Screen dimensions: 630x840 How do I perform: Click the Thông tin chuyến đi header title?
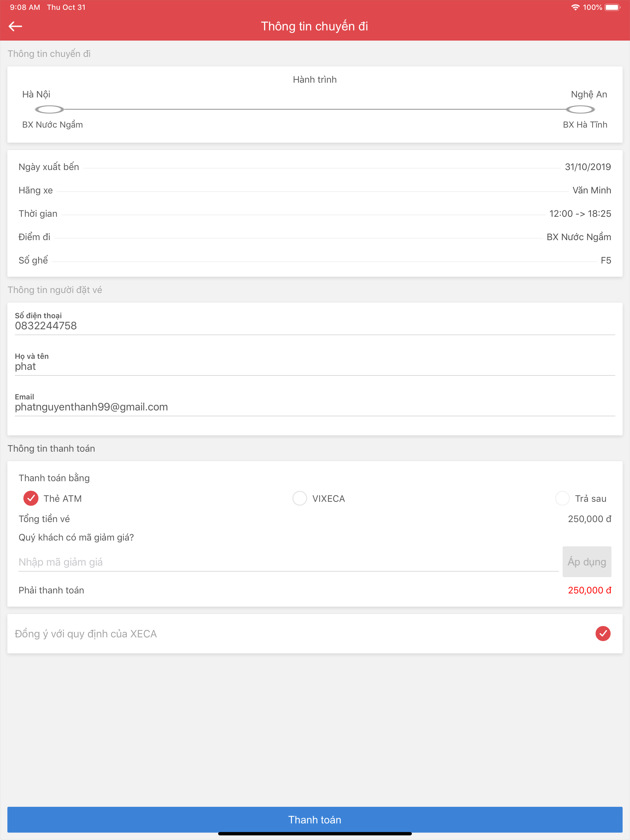314,26
